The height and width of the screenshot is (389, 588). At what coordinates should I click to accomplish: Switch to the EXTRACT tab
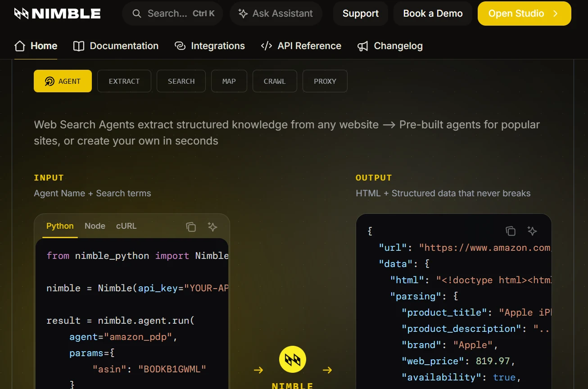click(124, 81)
